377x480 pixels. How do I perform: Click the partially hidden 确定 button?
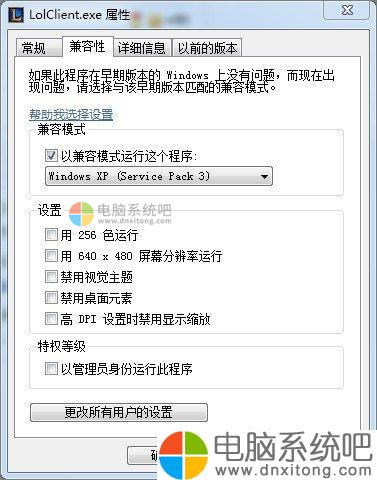pyautogui.click(x=143, y=455)
